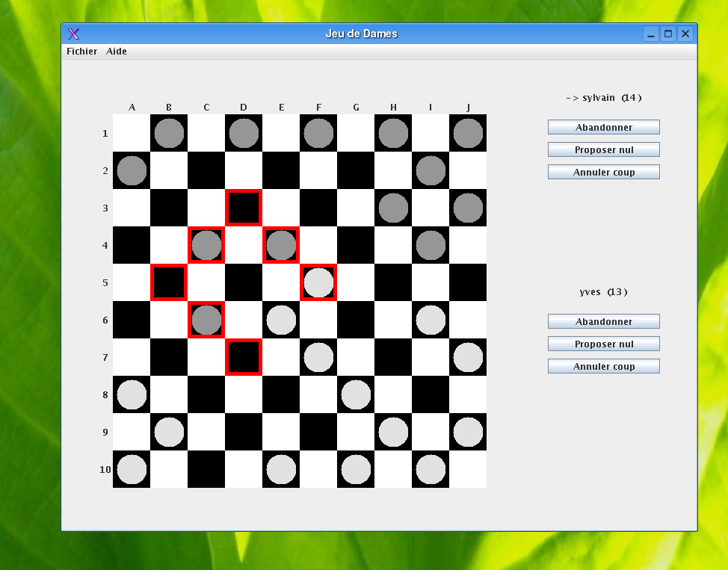Select the highlighted dark piece on E4
728x570 pixels.
click(281, 245)
